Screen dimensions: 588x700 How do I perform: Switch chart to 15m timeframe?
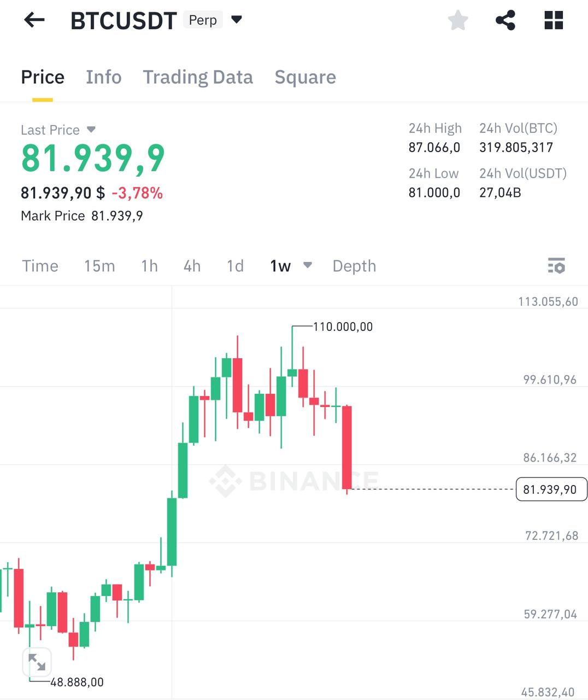(x=99, y=266)
